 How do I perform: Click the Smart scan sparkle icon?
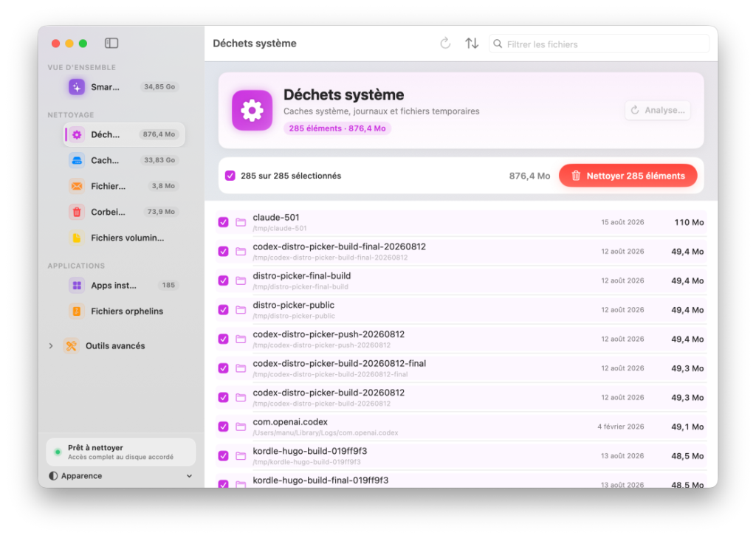coord(77,87)
